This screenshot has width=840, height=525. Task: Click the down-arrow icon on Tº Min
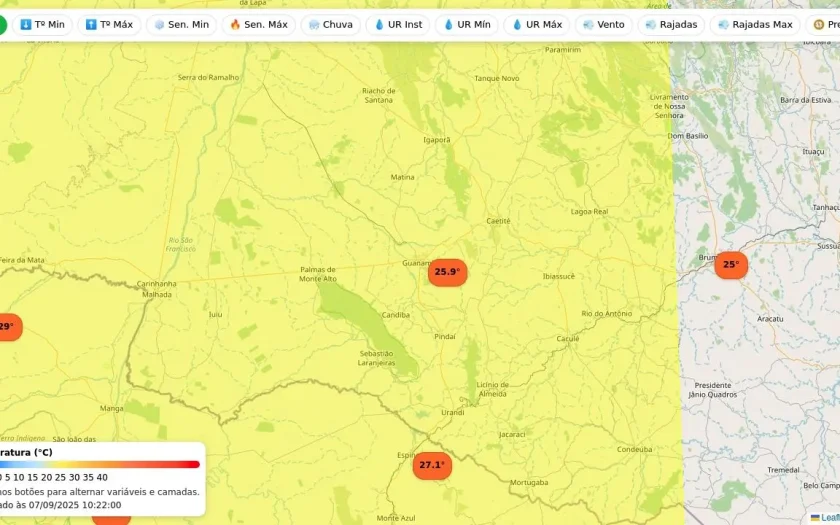tap(26, 25)
